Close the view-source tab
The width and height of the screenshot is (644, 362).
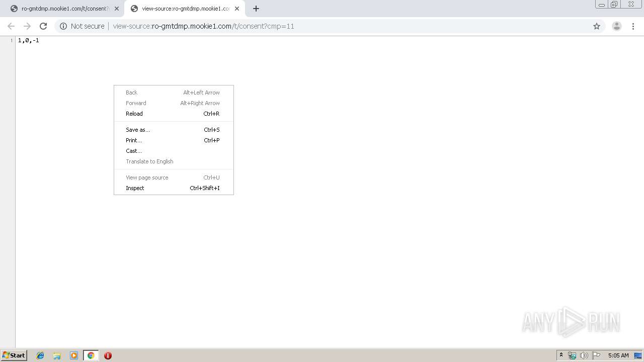coord(237,9)
